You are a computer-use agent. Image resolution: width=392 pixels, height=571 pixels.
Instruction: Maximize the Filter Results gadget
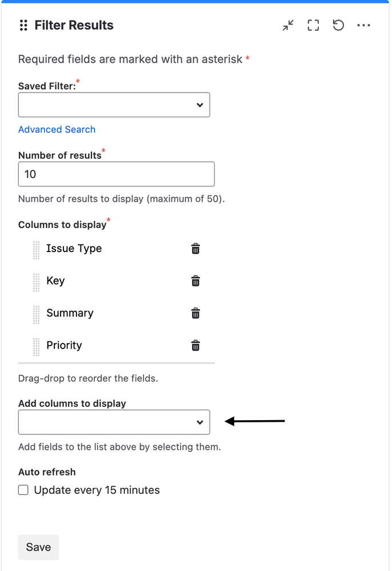click(313, 25)
